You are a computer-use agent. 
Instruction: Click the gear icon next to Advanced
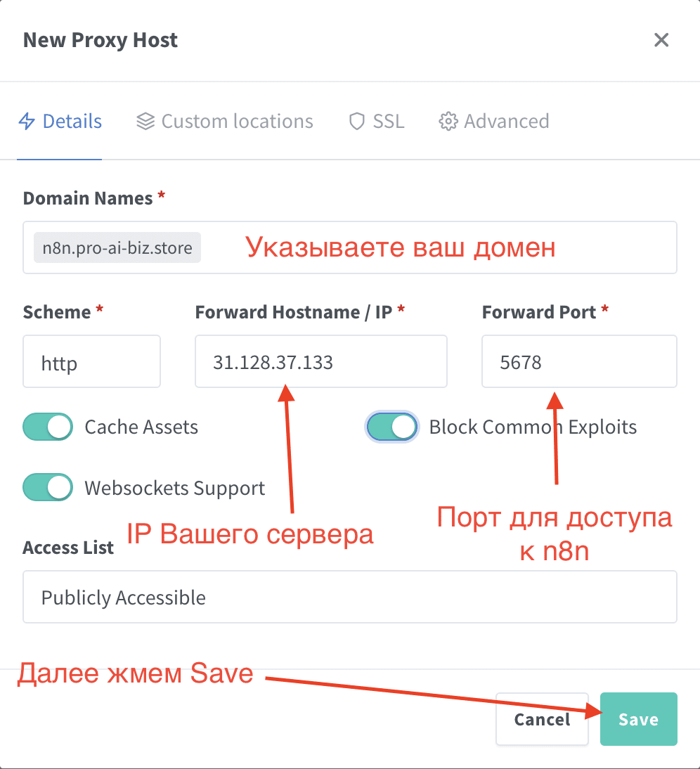click(448, 121)
